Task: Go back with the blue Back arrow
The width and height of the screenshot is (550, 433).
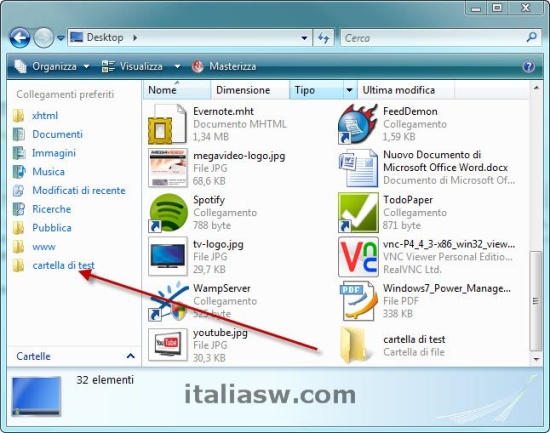Action: [20, 38]
